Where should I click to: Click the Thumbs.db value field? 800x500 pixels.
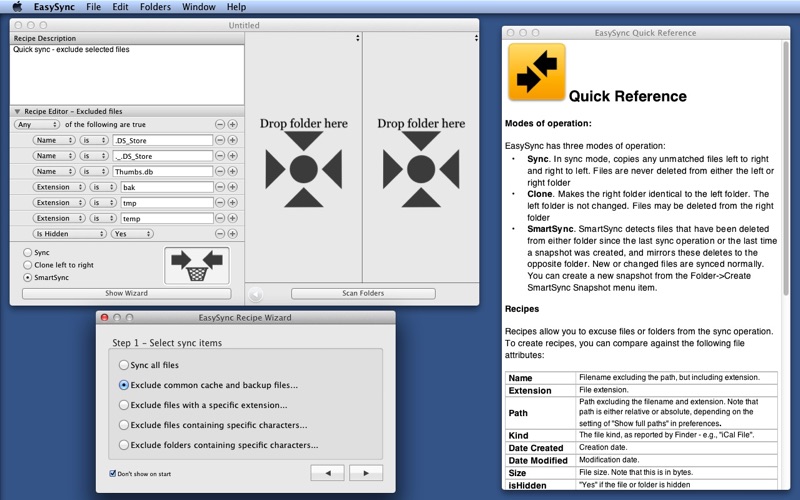[163, 171]
